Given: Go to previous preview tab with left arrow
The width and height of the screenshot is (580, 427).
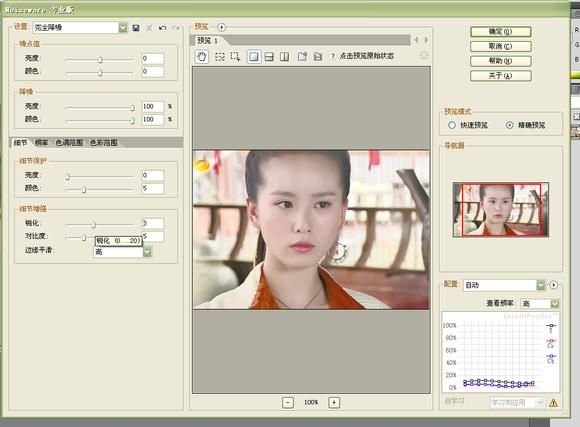Looking at the screenshot, I should pyautogui.click(x=416, y=40).
